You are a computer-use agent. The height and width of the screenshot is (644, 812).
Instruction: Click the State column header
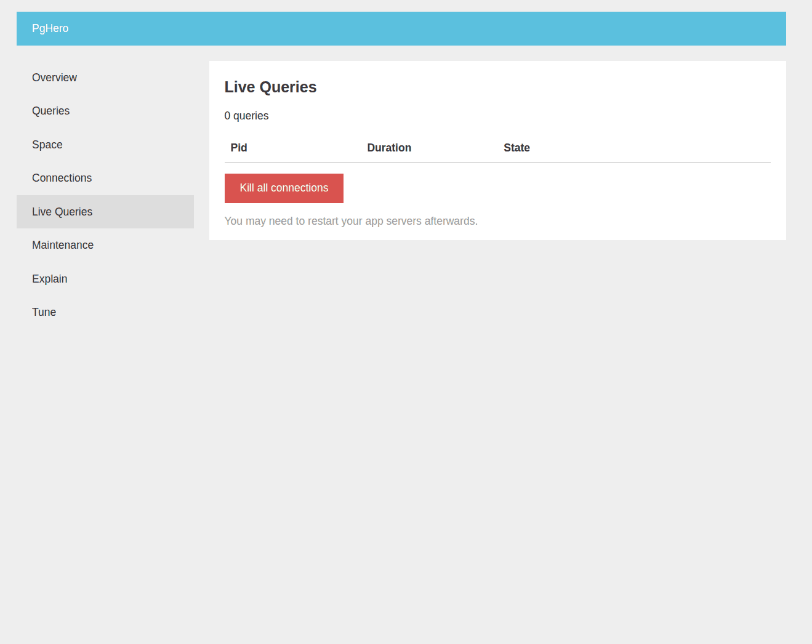[x=517, y=148]
